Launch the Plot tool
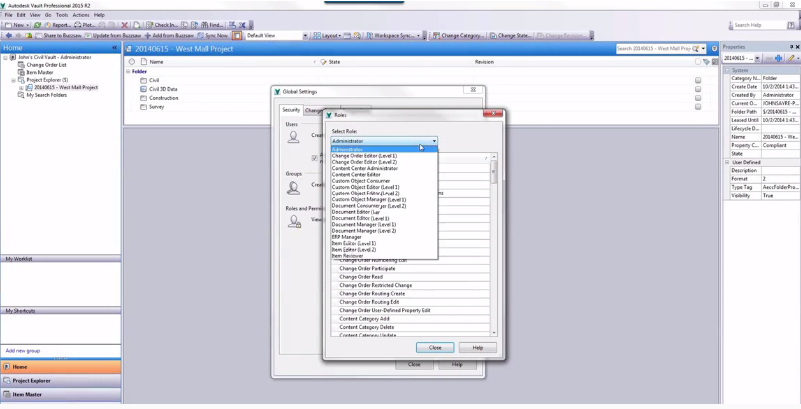The width and height of the screenshot is (801, 409). coord(85,25)
